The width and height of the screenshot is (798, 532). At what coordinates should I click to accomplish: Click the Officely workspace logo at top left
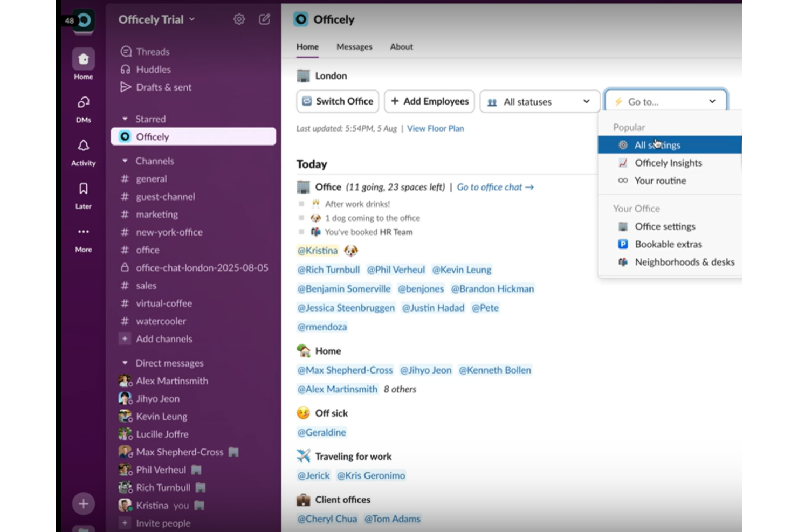tap(84, 20)
